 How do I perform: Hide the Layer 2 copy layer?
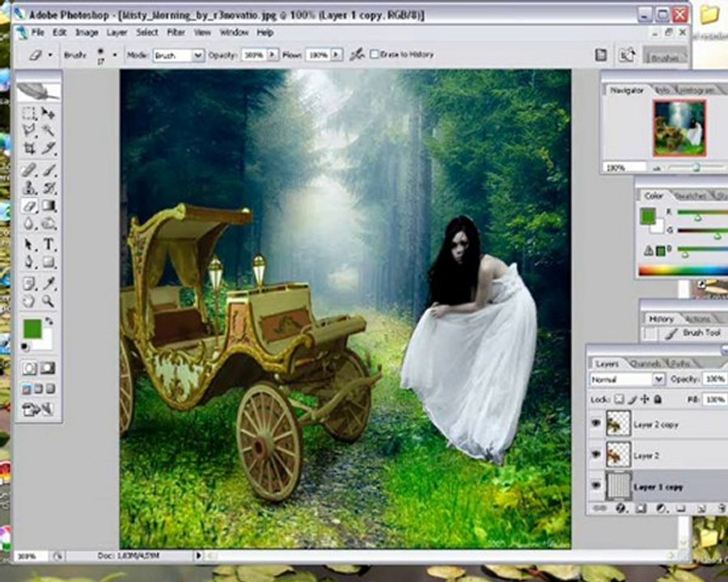click(x=596, y=424)
